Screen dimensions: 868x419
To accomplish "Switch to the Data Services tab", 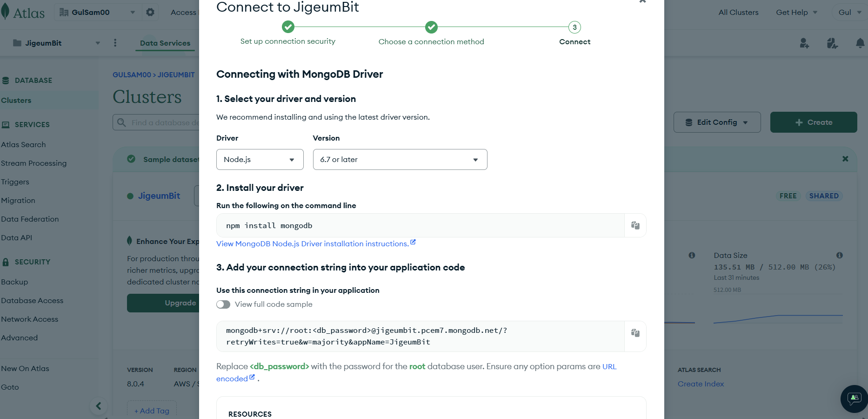I will pyautogui.click(x=165, y=43).
